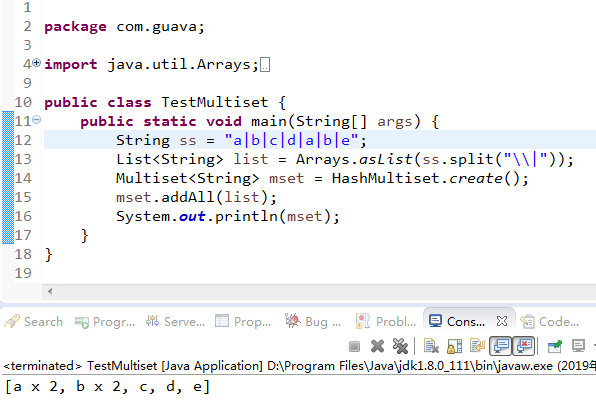Screen dimensions: 596x411
Task: Remove all terminated launches with double X icon
Action: 400,346
